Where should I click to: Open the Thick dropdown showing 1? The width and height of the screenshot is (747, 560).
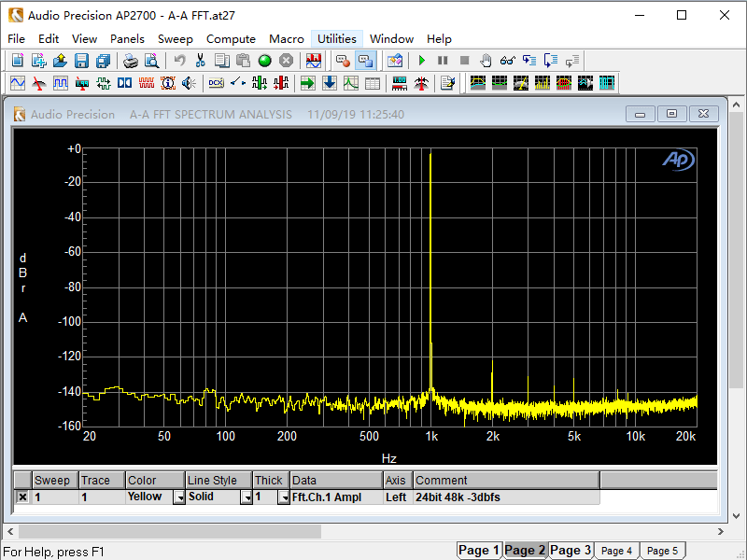tap(283, 497)
